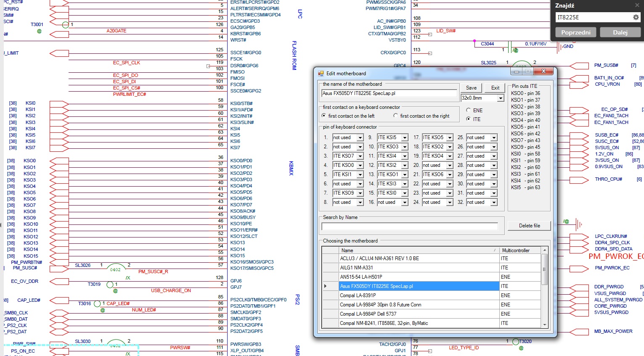Open pin 4 ITE KSO0 dropdown
Viewport: 644px width, 356px height.
[x=360, y=165]
